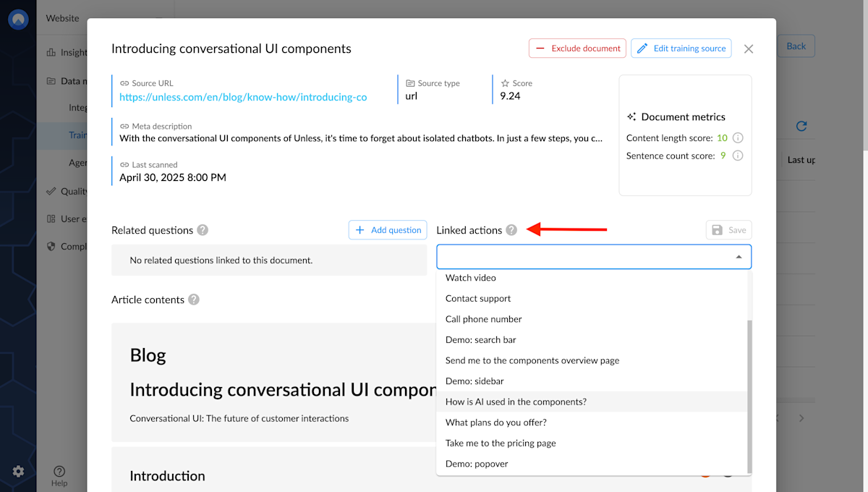Click the Related questions help icon
The width and height of the screenshot is (868, 492).
203,230
